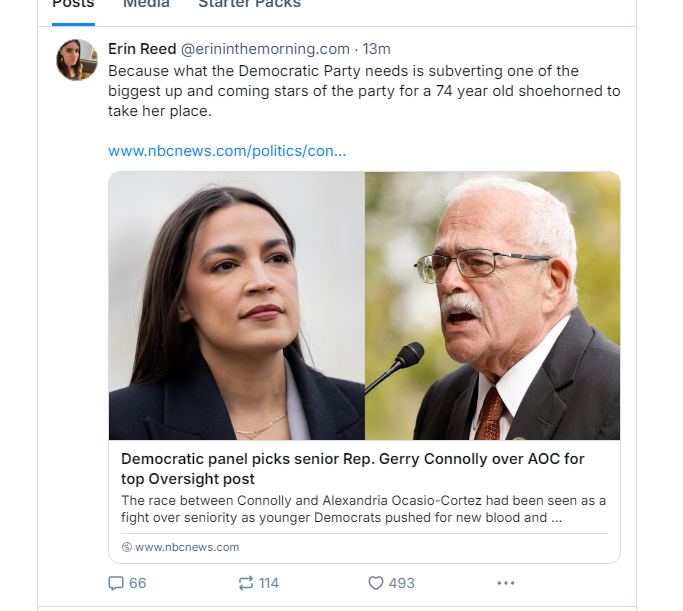The image size is (683, 611).
Task: Click the reply speech bubble icon
Action: coord(116,583)
